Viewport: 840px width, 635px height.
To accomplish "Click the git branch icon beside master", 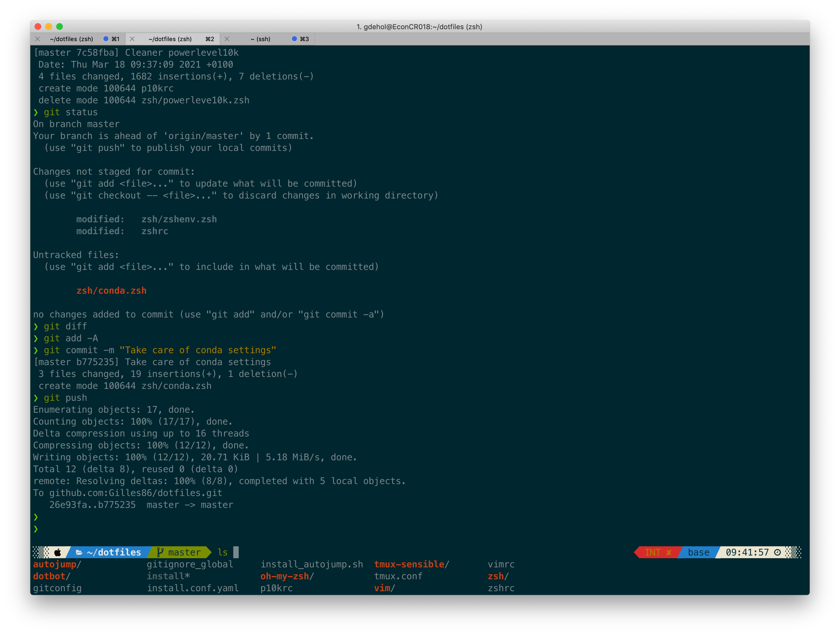I will point(160,552).
